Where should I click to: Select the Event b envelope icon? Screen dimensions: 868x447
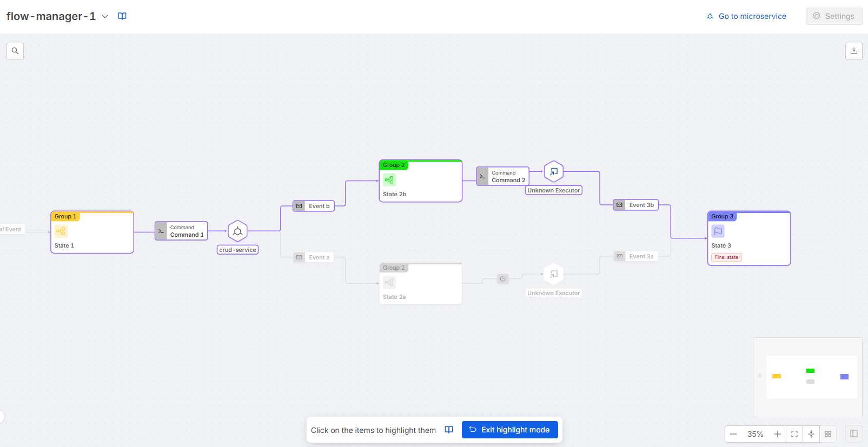(299, 206)
